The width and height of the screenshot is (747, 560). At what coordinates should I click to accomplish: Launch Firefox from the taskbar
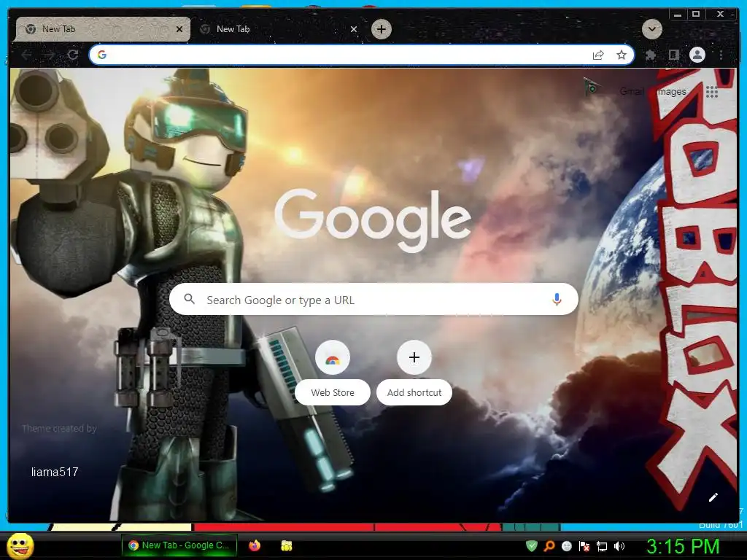(x=255, y=545)
